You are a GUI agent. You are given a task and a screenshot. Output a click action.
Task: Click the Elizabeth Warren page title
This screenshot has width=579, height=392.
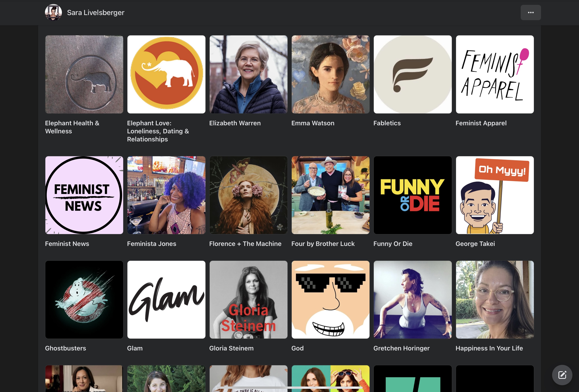235,123
